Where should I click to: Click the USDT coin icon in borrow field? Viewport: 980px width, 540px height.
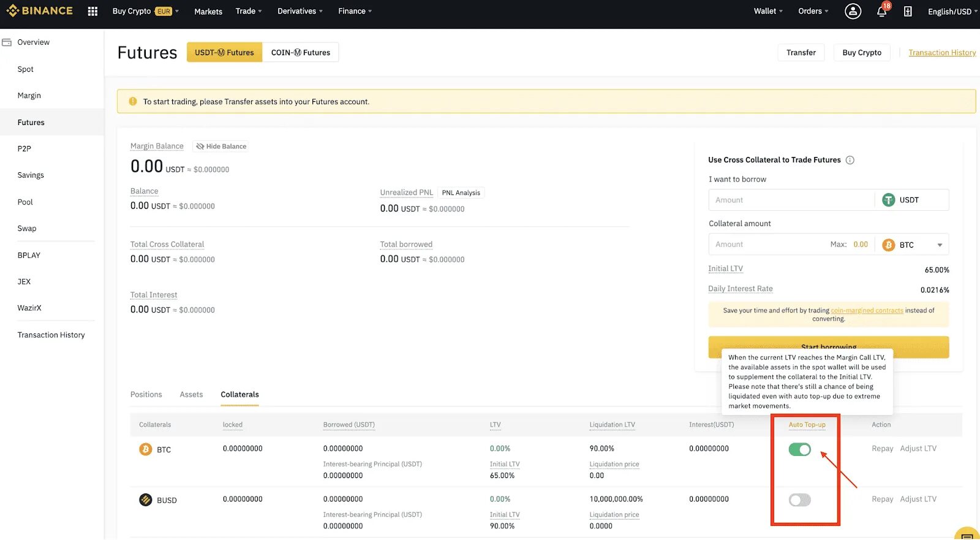coord(888,200)
